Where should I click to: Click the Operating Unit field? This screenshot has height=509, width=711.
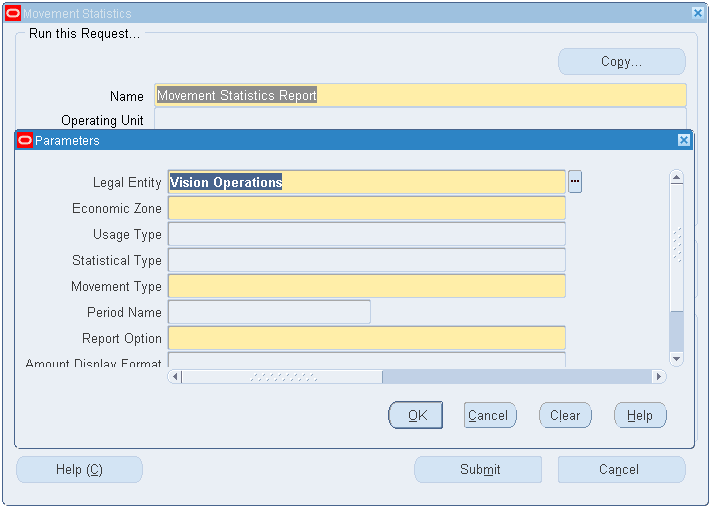[420, 119]
